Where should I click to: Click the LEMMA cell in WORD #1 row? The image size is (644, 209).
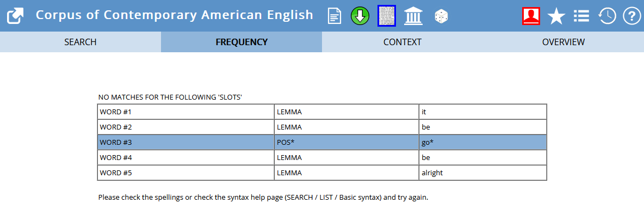[346, 112]
